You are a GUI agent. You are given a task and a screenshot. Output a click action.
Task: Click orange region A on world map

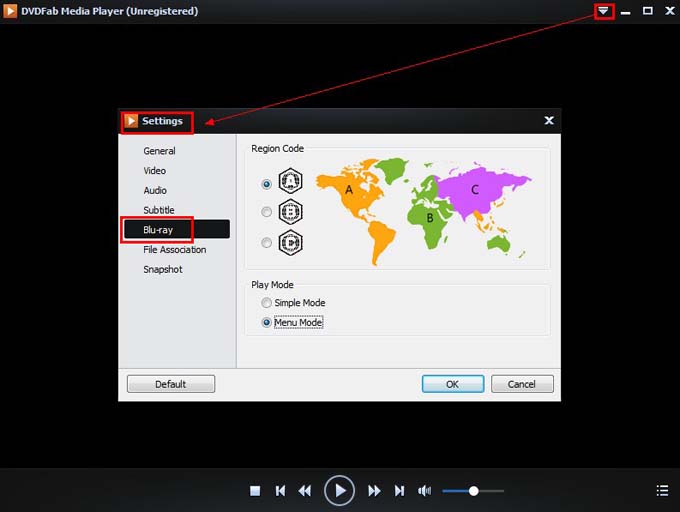tap(350, 191)
